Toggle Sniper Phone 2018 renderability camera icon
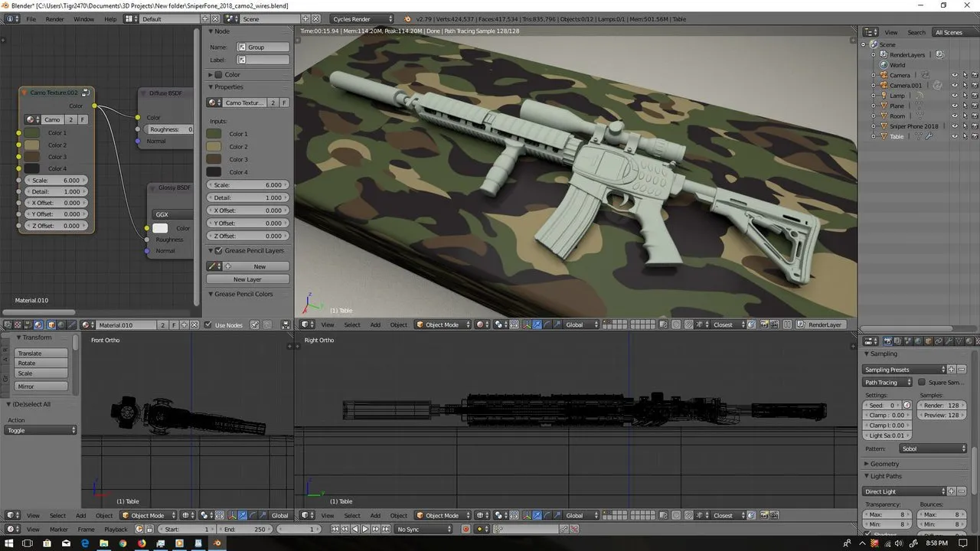The width and height of the screenshot is (980, 551). click(975, 126)
